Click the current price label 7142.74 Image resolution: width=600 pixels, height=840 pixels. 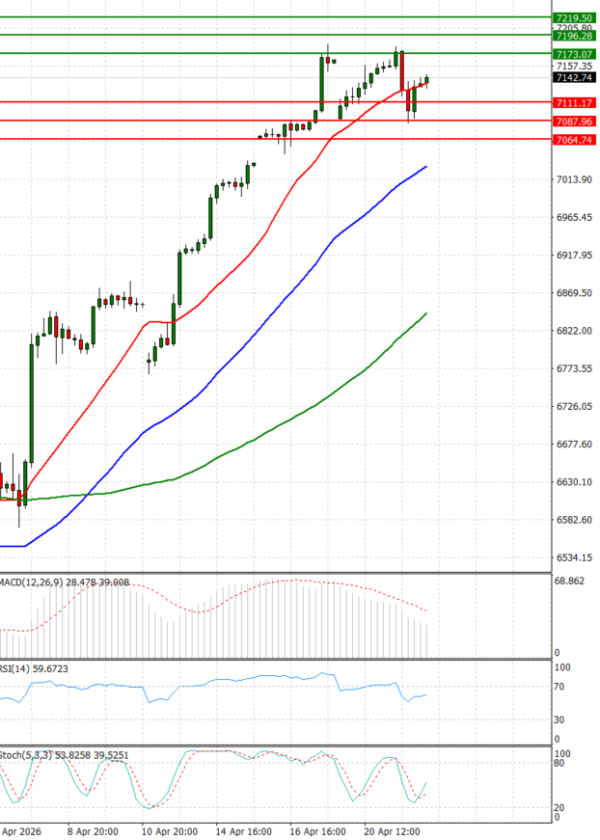click(574, 77)
